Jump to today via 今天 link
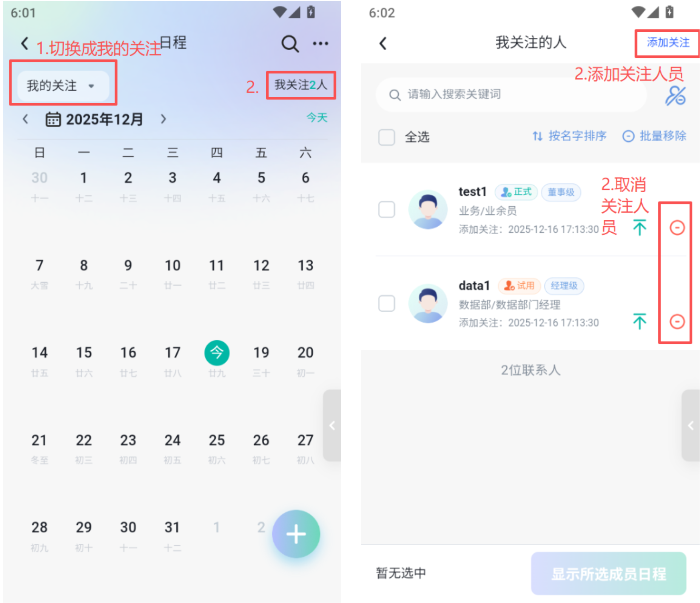The width and height of the screenshot is (700, 603). click(317, 118)
